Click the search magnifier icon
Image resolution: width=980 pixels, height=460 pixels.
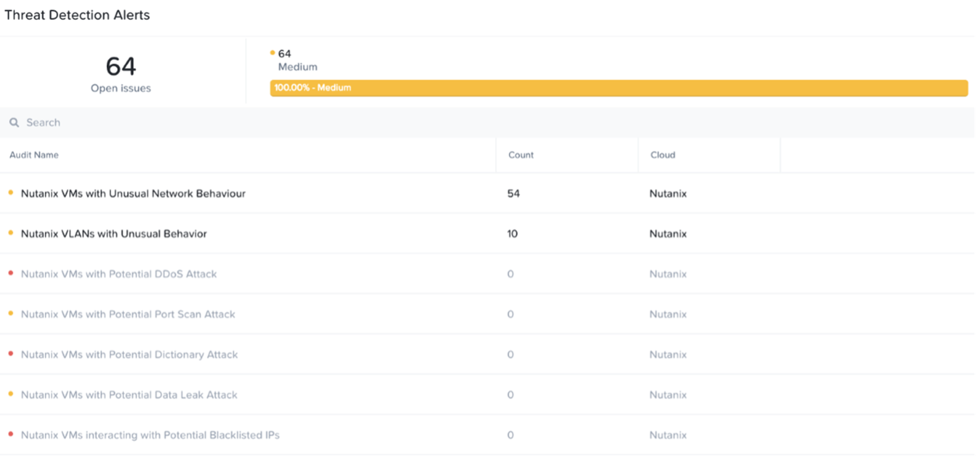click(14, 122)
